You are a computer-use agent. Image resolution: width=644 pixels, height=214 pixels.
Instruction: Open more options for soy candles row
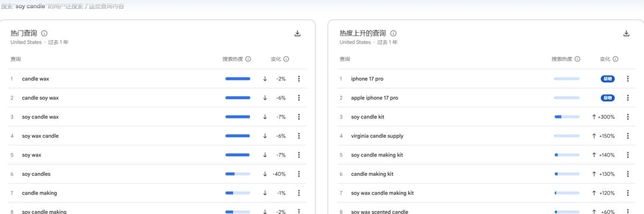(x=299, y=174)
